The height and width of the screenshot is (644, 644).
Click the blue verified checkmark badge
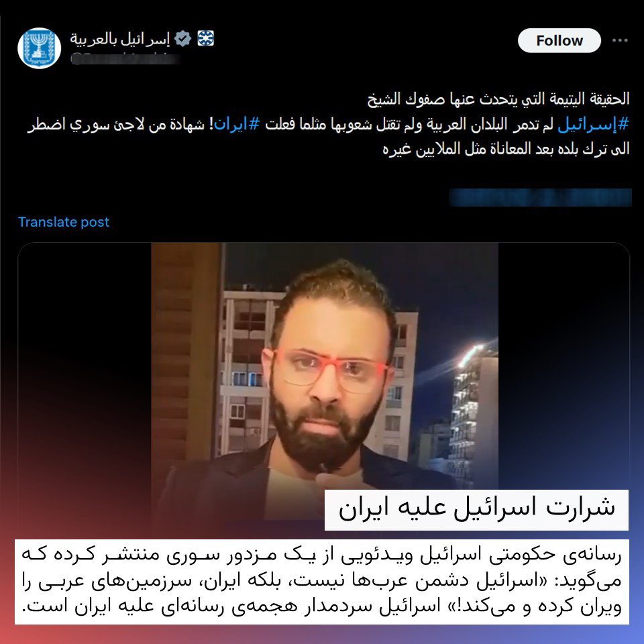(182, 39)
